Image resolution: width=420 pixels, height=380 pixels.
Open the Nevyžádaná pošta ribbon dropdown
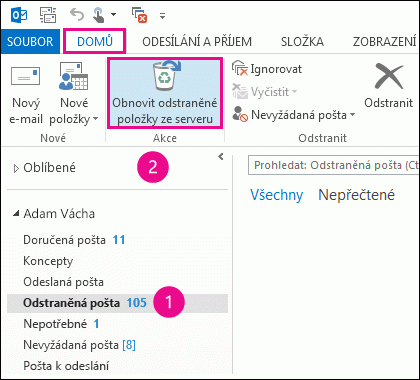click(x=294, y=115)
